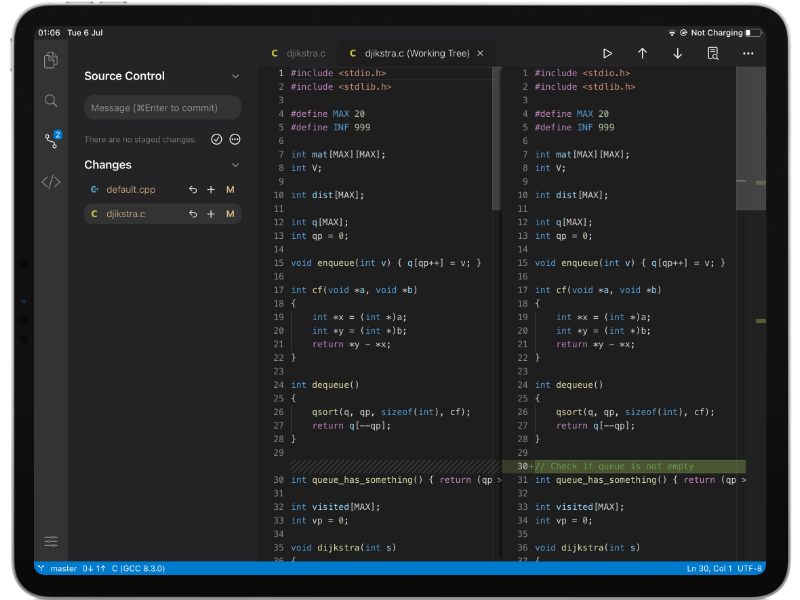Select djikstra.c in Changes list

(x=162, y=214)
